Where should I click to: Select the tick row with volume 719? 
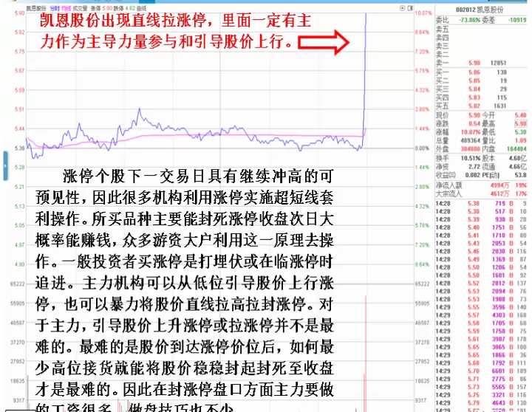481,204
